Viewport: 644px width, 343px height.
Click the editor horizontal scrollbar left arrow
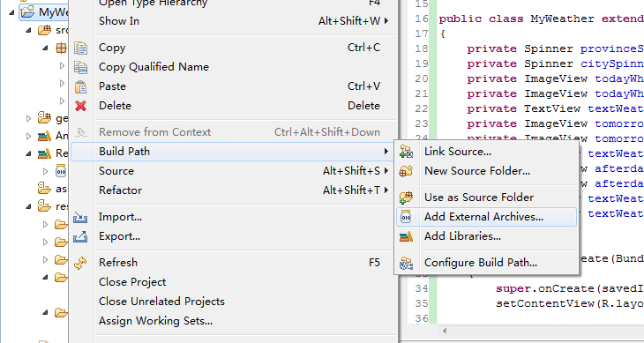[445, 331]
